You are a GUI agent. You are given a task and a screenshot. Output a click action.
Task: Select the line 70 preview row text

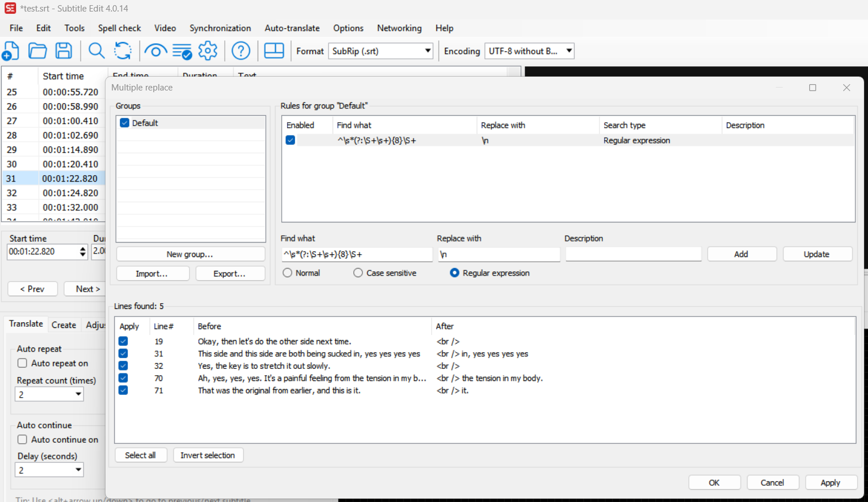[312, 378]
